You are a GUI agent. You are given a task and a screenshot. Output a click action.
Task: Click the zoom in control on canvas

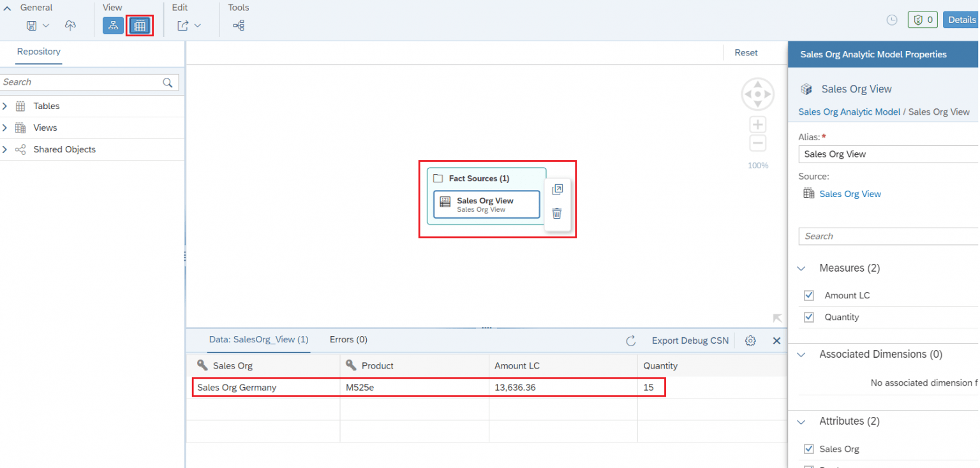757,124
